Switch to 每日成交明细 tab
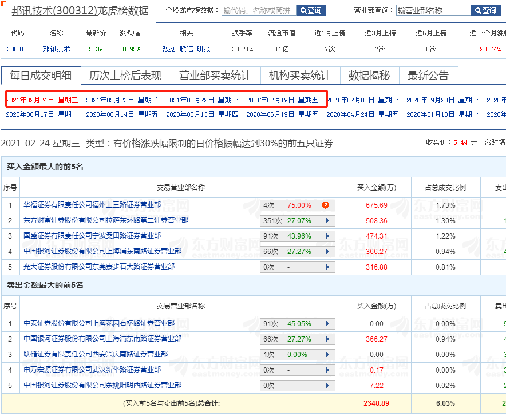The image size is (506, 420). coord(41,75)
